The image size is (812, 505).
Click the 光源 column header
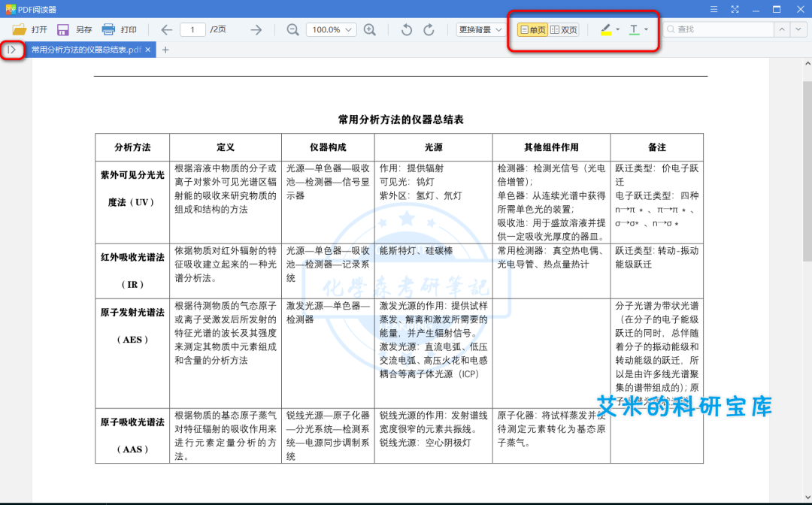[x=434, y=147]
